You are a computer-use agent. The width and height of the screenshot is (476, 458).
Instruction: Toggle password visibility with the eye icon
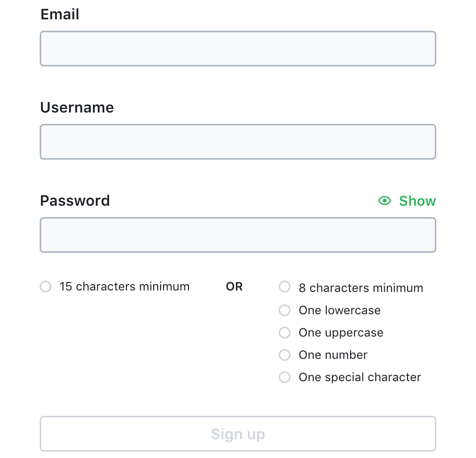click(x=384, y=201)
